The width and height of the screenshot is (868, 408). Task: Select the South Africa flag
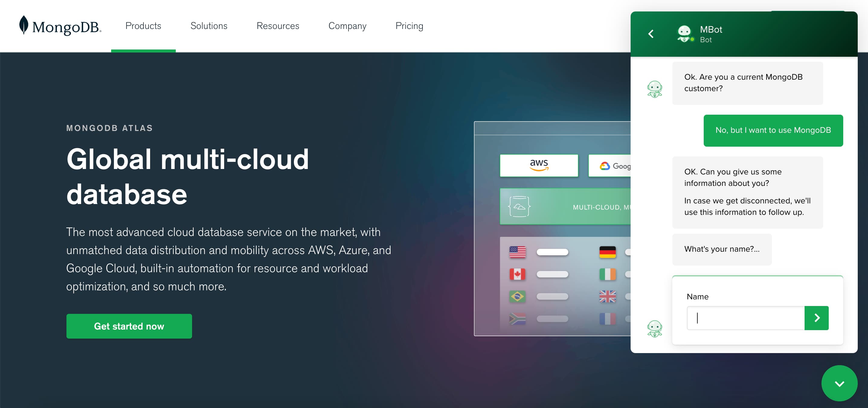[517, 318]
